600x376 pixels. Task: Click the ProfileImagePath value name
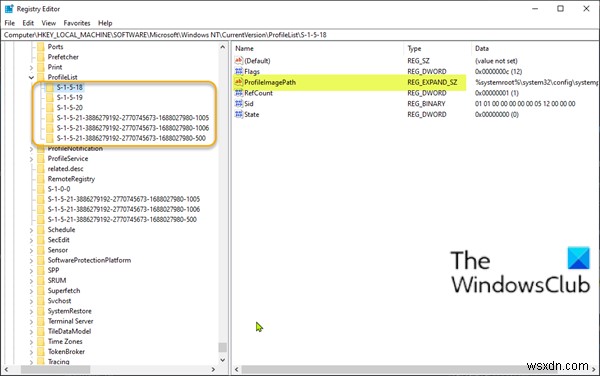pyautogui.click(x=270, y=82)
